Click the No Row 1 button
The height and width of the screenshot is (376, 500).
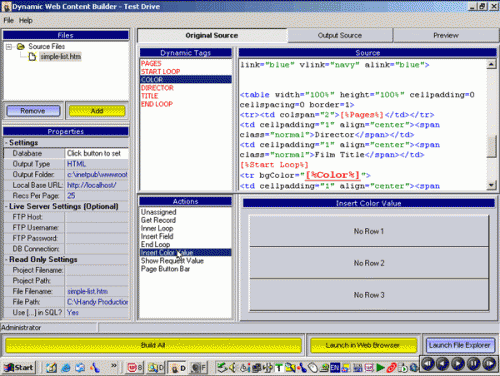[369, 231]
